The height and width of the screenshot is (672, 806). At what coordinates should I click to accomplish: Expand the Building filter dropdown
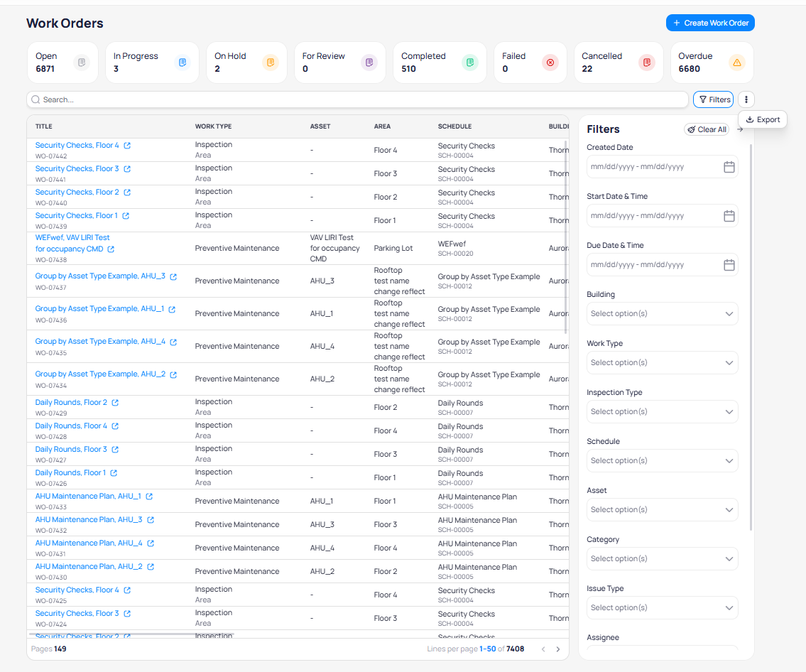pyautogui.click(x=662, y=314)
